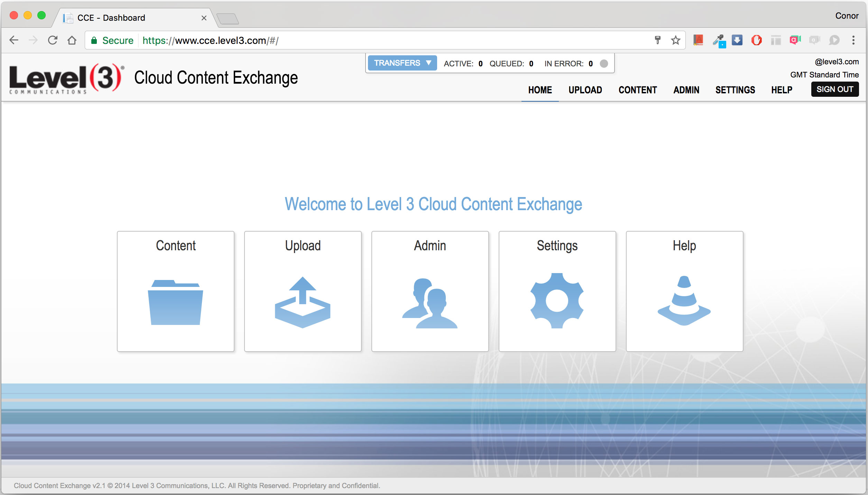Switch to the HOME nav tab

click(540, 90)
